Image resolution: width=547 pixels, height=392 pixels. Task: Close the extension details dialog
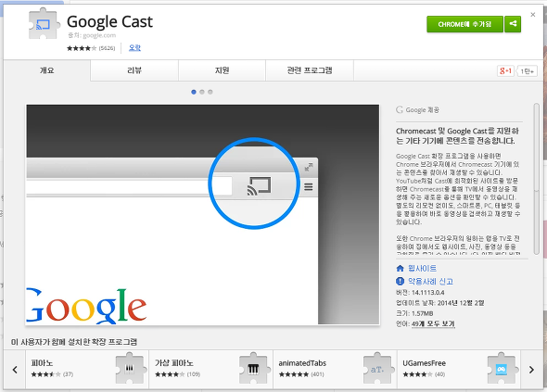point(533,15)
